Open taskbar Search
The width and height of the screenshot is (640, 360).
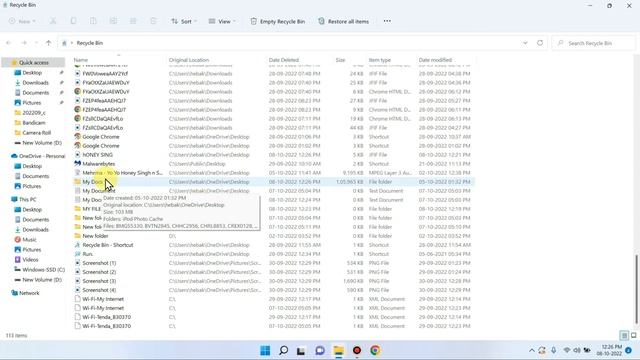(283, 350)
